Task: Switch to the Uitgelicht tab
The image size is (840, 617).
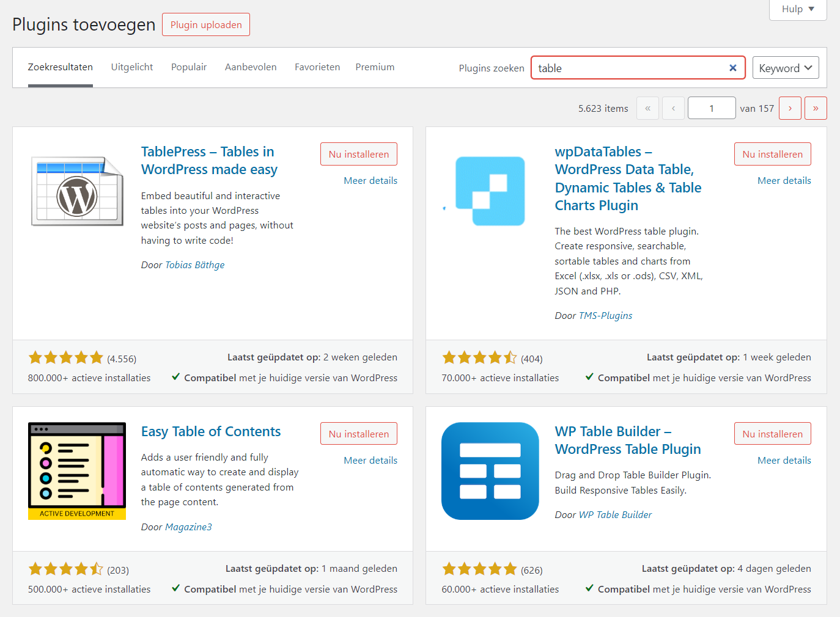Action: point(132,67)
